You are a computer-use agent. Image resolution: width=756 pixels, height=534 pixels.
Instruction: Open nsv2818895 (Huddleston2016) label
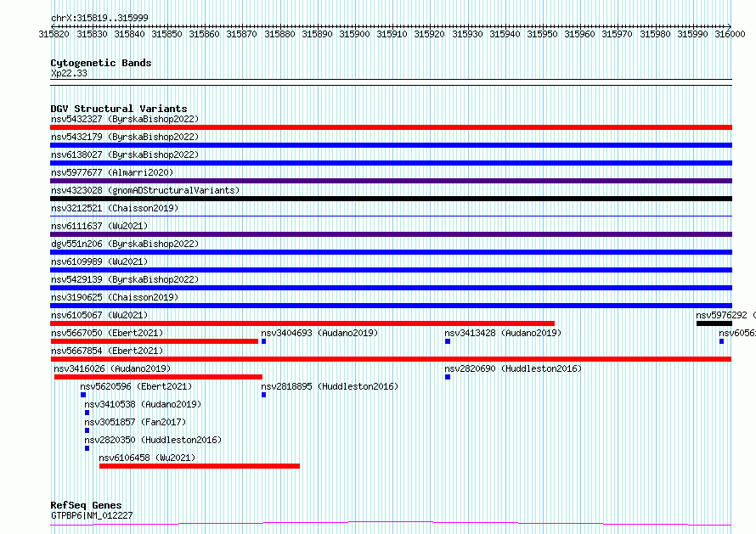tap(330, 386)
